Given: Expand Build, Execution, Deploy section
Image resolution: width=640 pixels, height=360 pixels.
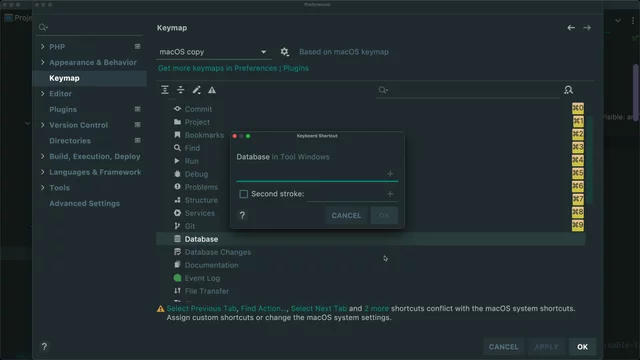Looking at the screenshot, I should coord(42,156).
